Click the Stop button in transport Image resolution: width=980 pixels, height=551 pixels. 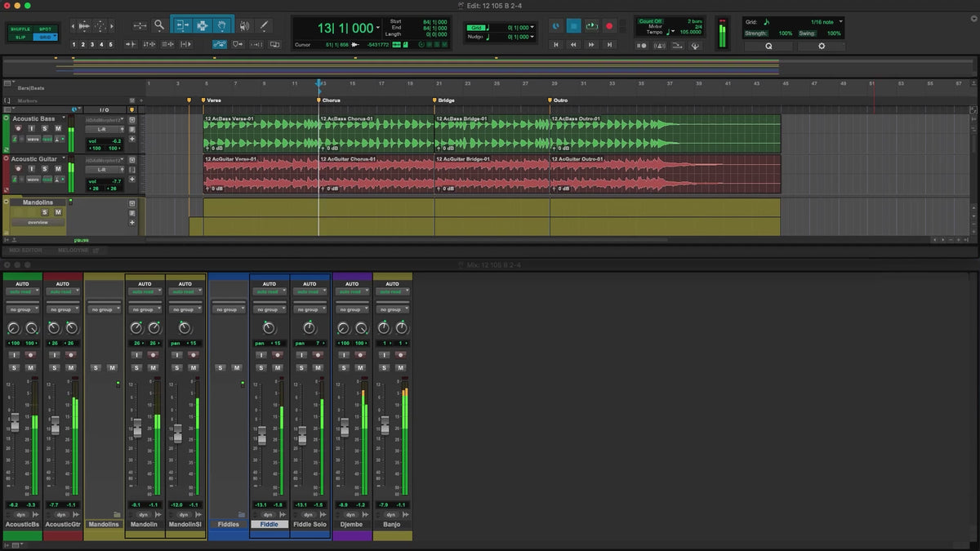573,26
